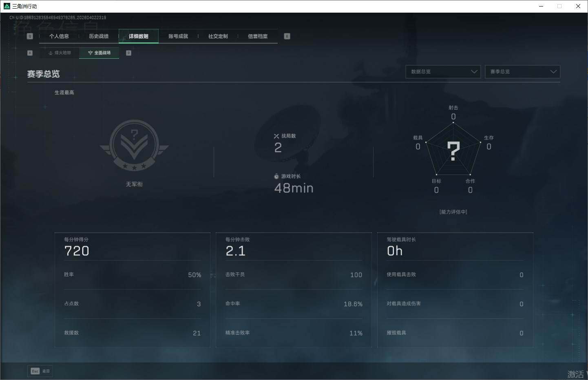Click the 目标 label on the radar chart
Image resolution: width=588 pixels, height=380 pixels.
(436, 181)
